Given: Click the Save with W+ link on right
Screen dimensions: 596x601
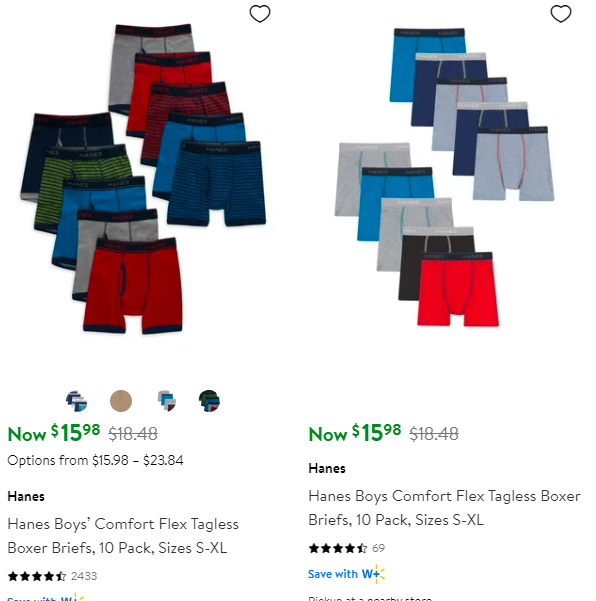Looking at the screenshot, I should (346, 574).
